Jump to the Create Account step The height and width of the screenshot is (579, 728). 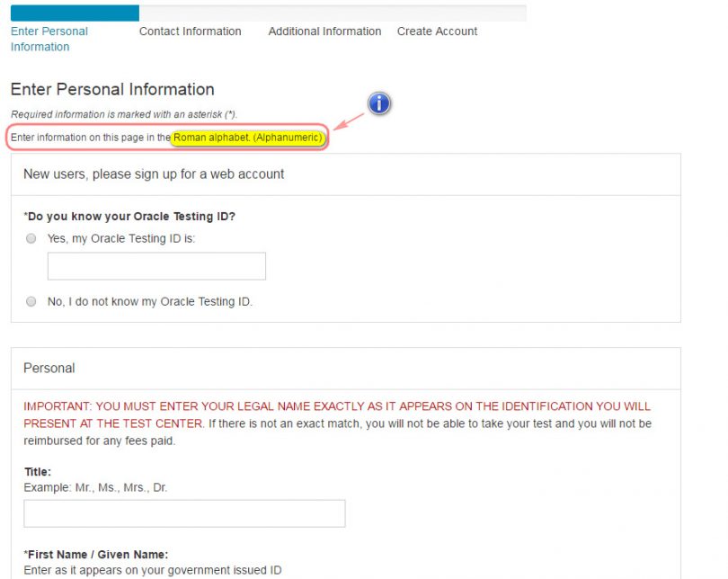437,31
